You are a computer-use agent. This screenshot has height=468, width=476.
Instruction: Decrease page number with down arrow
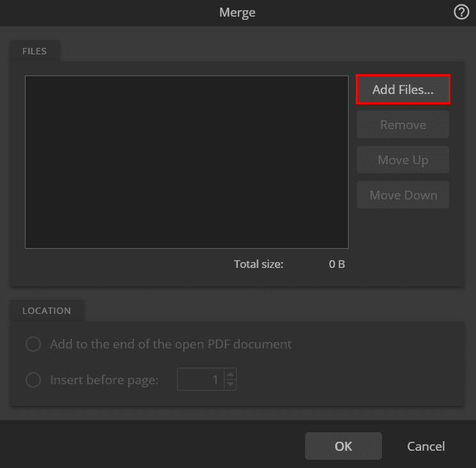(x=230, y=385)
